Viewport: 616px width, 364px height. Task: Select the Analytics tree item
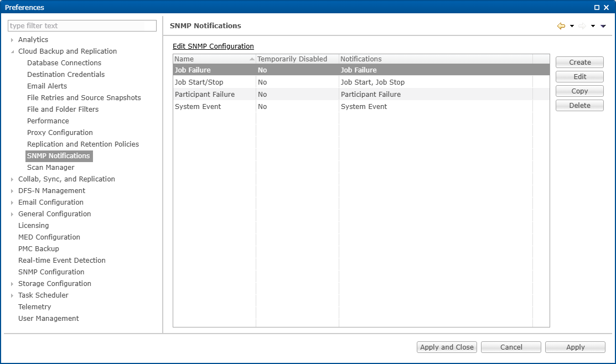pos(33,40)
